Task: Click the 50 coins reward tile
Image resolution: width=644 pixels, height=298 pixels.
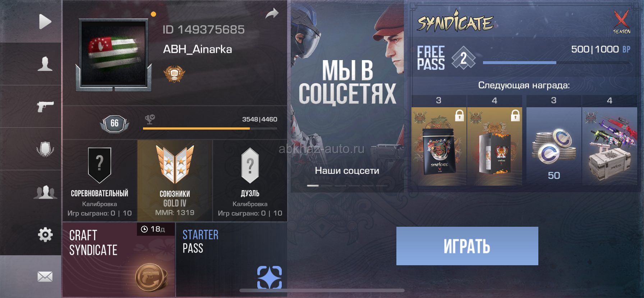Action: click(554, 146)
